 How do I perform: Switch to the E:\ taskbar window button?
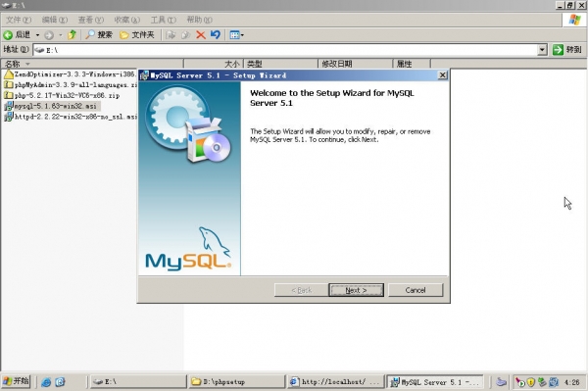pyautogui.click(x=138, y=381)
